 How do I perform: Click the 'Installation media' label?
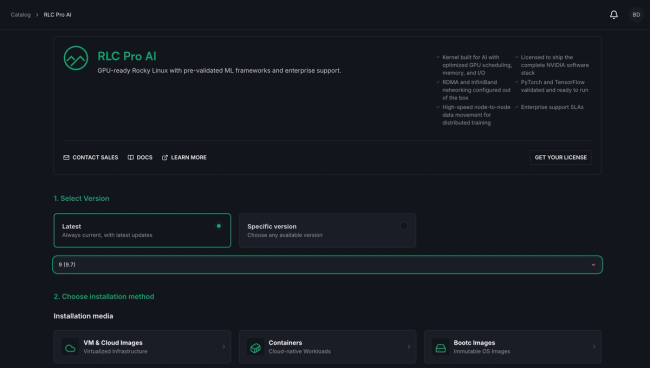pyautogui.click(x=83, y=316)
